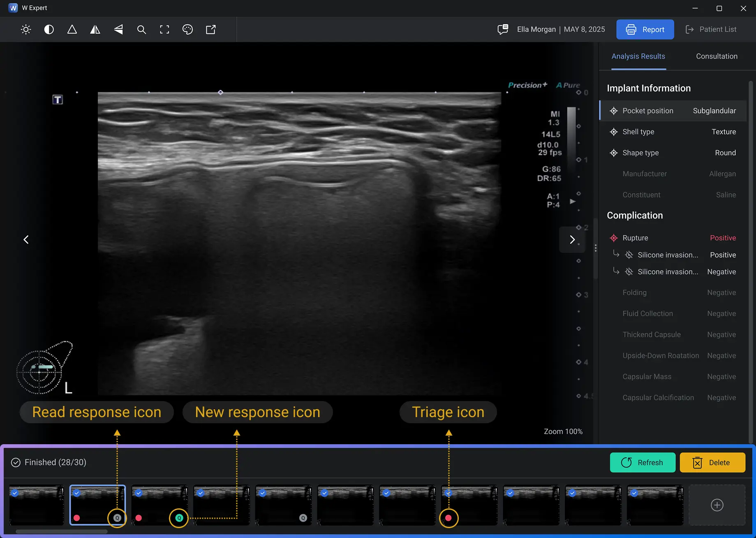Image resolution: width=756 pixels, height=538 pixels.
Task: Go to the previous image using left chevron
Action: pos(26,239)
